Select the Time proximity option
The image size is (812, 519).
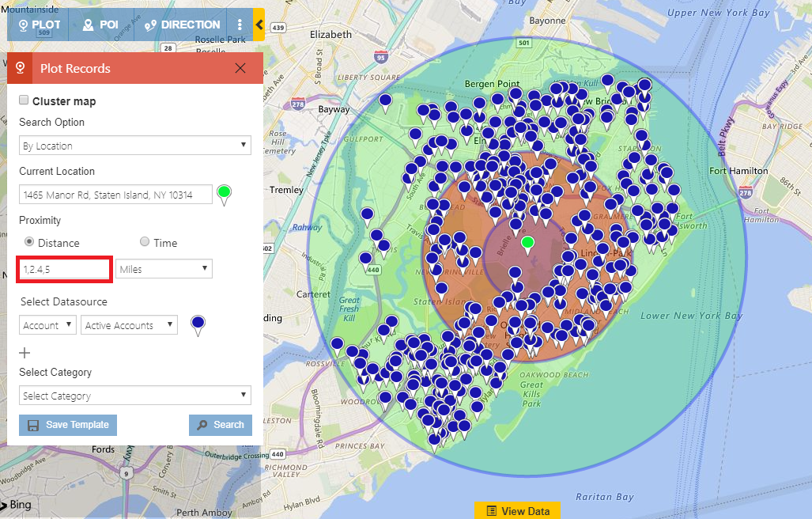pyautogui.click(x=145, y=242)
